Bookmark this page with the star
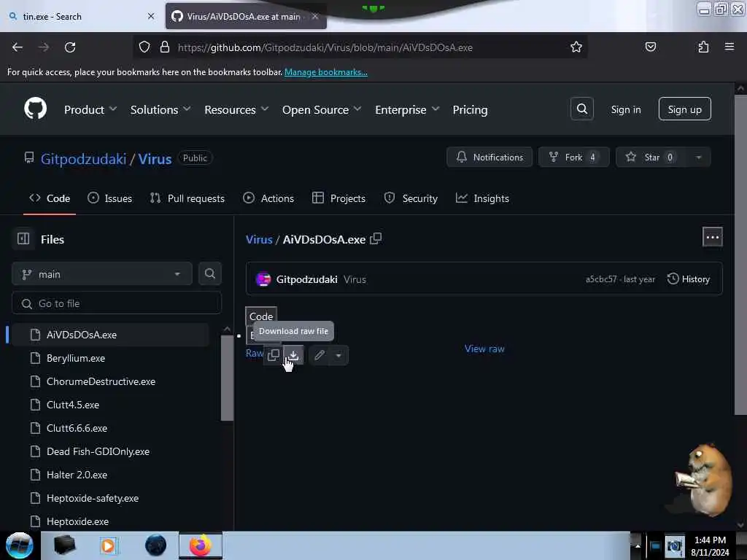The height and width of the screenshot is (560, 747). (576, 47)
